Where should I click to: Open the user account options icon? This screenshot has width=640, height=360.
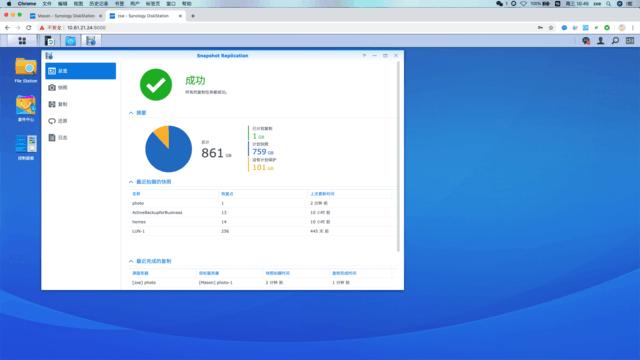[600, 41]
